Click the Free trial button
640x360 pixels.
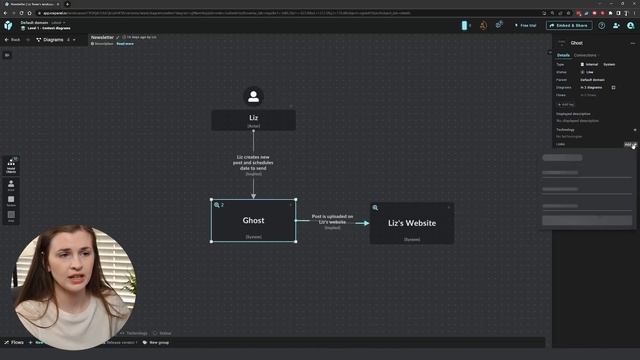coord(526,25)
